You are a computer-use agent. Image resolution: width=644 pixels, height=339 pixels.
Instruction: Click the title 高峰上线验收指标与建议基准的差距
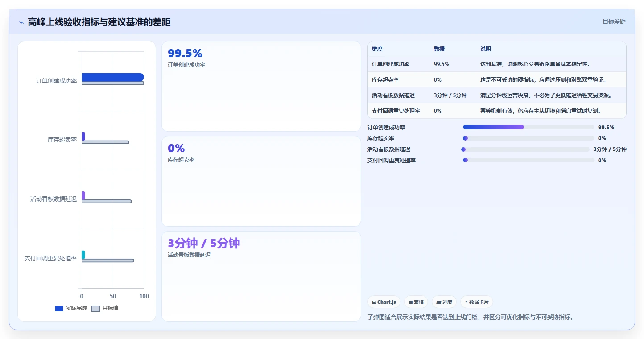[x=99, y=22]
